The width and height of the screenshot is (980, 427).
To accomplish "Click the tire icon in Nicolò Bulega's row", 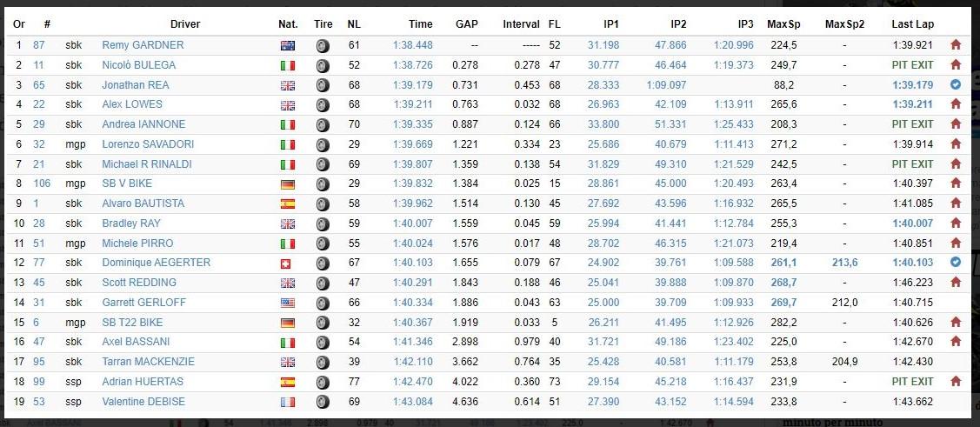I will click(x=323, y=65).
